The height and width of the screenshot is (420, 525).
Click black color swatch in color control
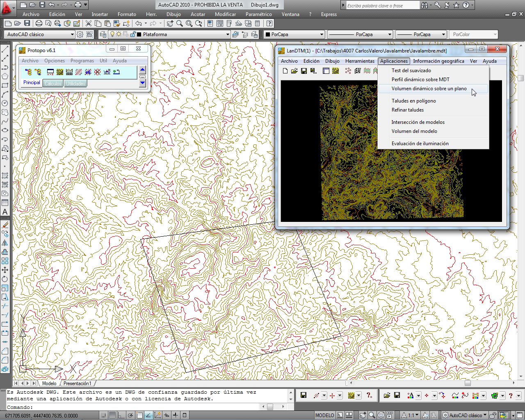(x=268, y=34)
